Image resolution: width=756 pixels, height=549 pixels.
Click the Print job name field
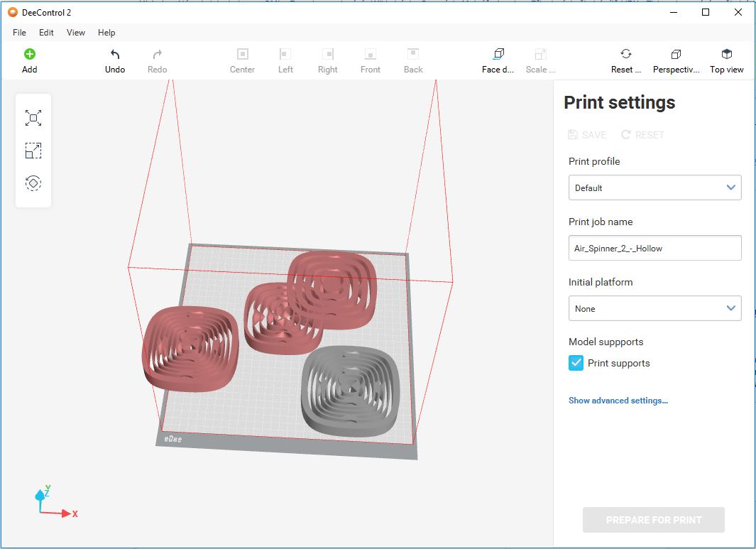(x=654, y=248)
